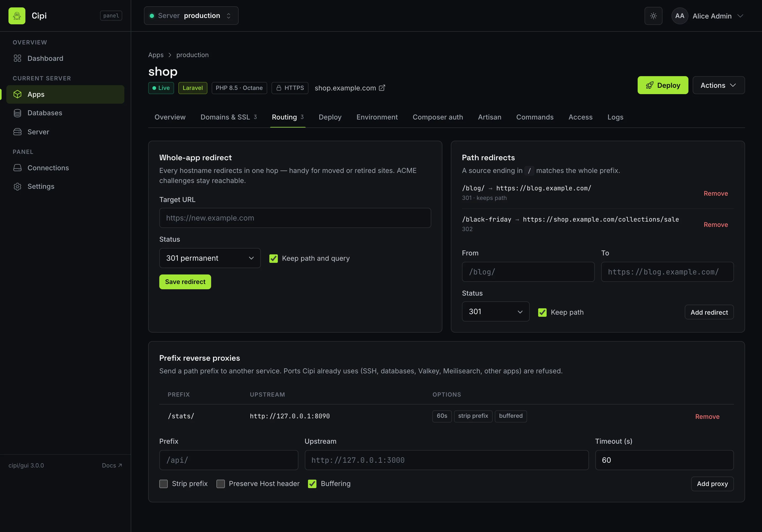
Task: Click the Apps breadcrumb link
Action: 156,55
